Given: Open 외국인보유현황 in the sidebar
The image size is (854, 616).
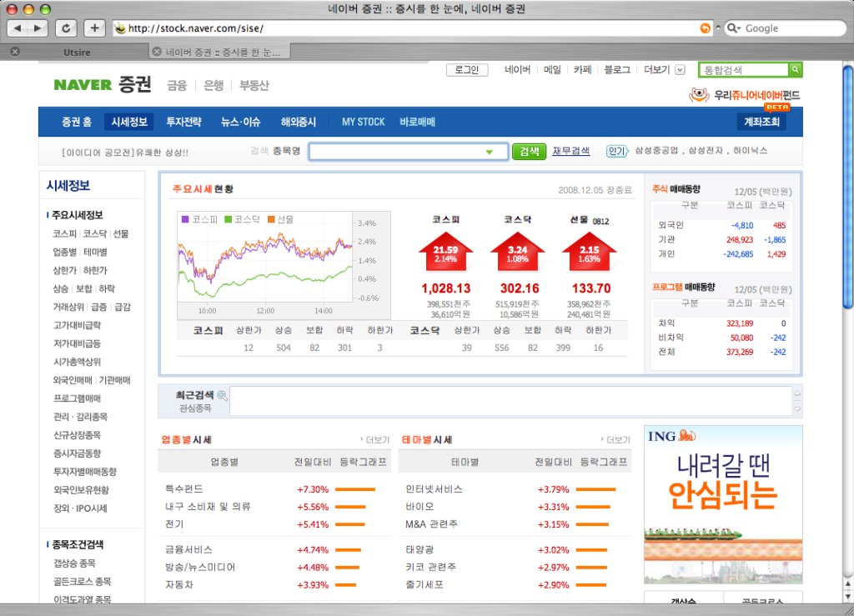Looking at the screenshot, I should pyautogui.click(x=81, y=490).
